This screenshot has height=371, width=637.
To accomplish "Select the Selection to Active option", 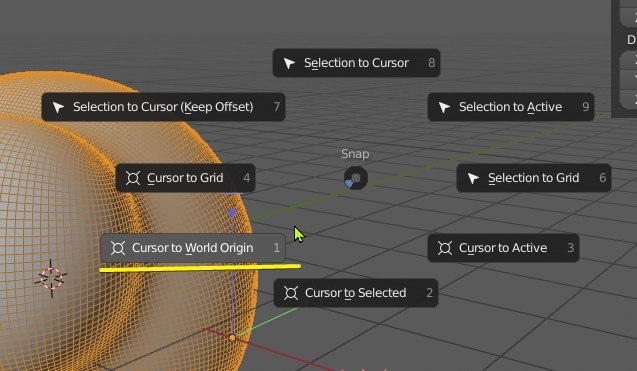I will pos(511,107).
